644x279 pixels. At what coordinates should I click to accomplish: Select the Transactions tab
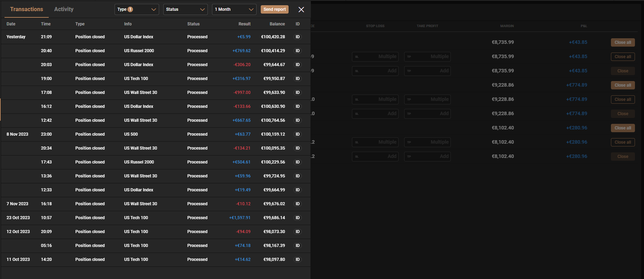point(26,9)
